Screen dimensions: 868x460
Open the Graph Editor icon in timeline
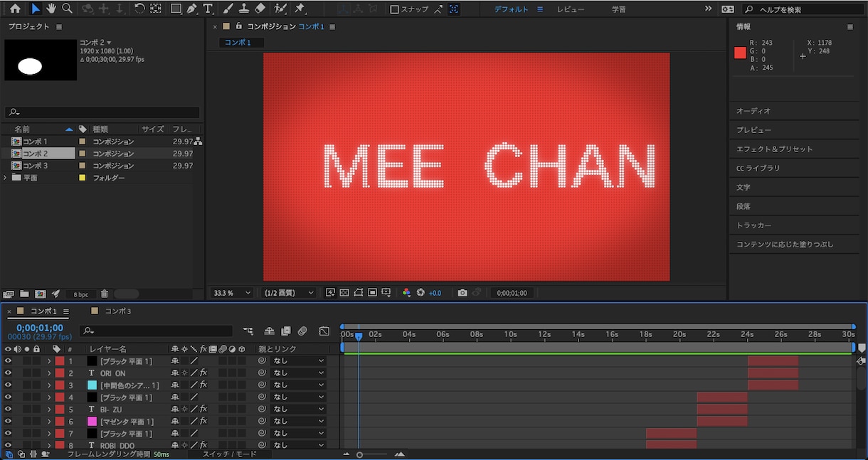(324, 331)
